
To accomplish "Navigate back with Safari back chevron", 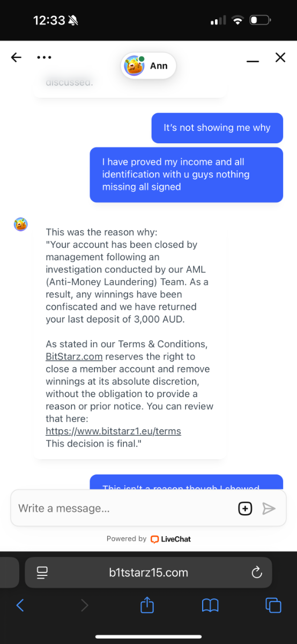I will 20,605.
